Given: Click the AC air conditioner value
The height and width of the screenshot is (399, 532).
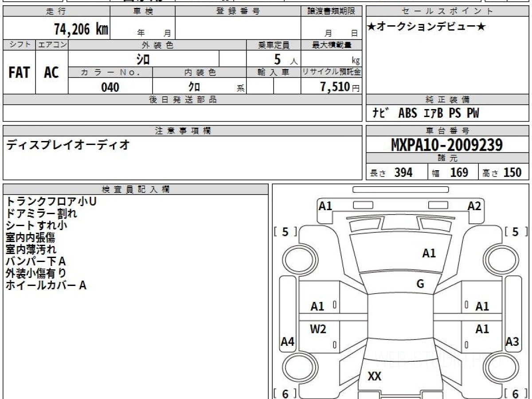Looking at the screenshot, I should click(x=51, y=73).
